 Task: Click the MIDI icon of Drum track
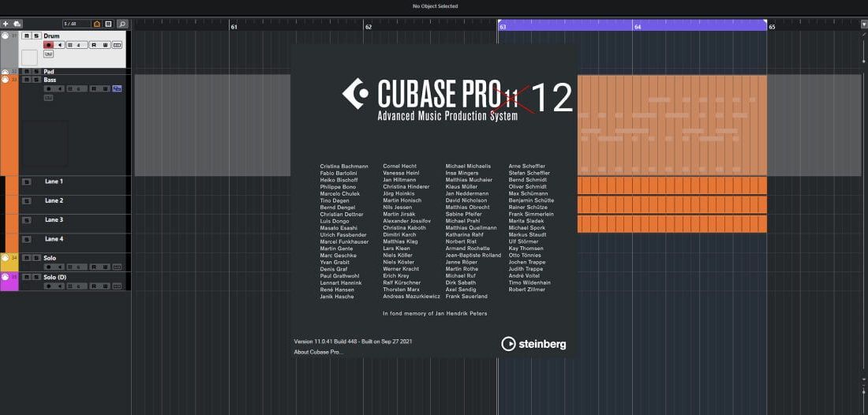[x=5, y=36]
